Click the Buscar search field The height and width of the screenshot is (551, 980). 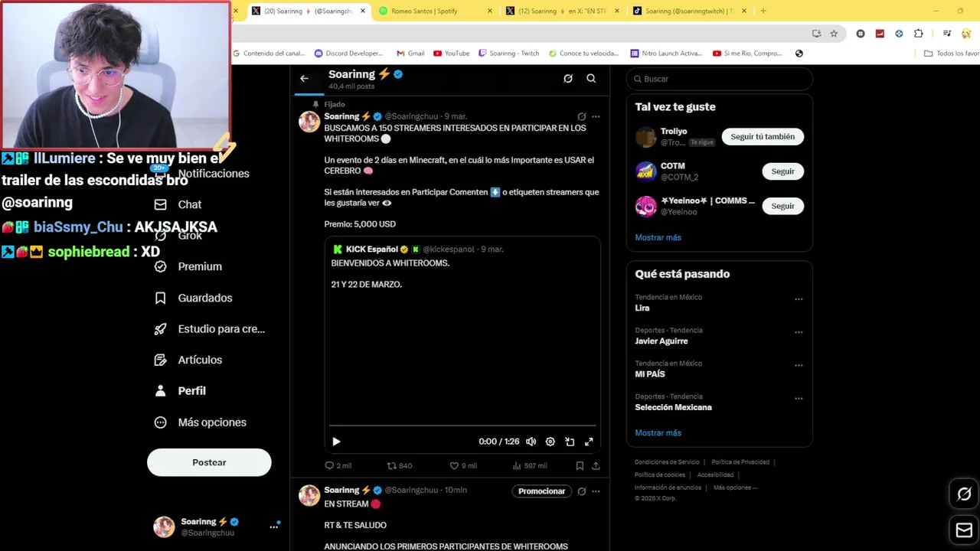pyautogui.click(x=719, y=79)
